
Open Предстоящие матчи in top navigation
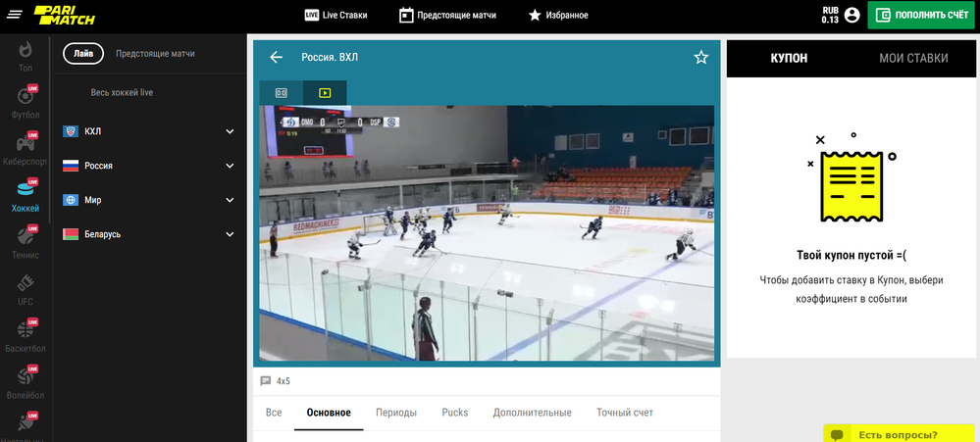click(447, 15)
